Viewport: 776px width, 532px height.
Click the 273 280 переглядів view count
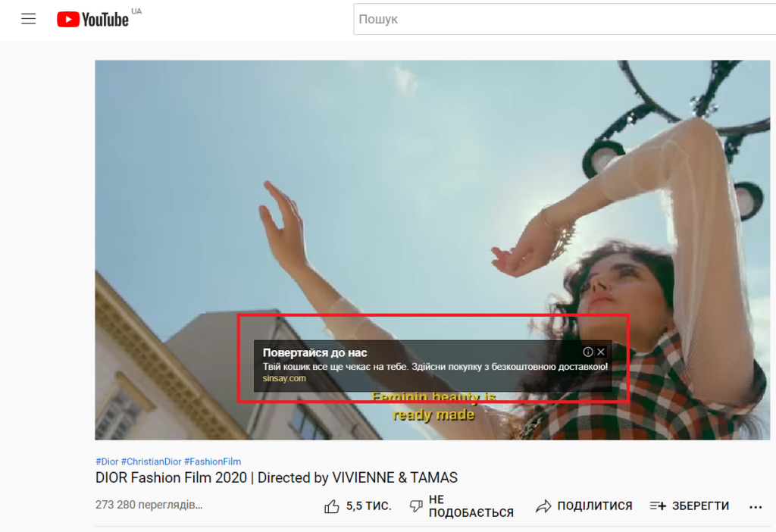click(x=149, y=505)
